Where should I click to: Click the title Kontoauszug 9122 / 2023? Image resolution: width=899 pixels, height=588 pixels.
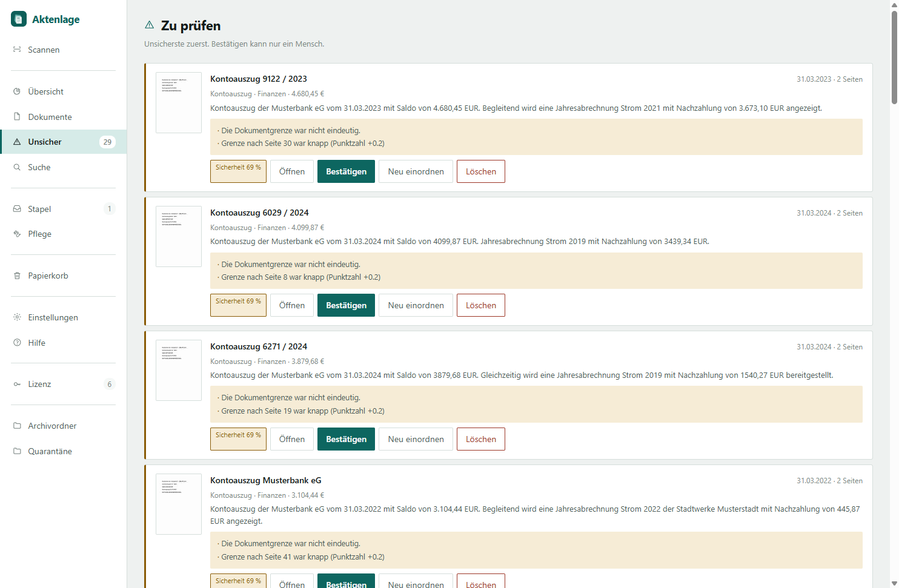[259, 79]
